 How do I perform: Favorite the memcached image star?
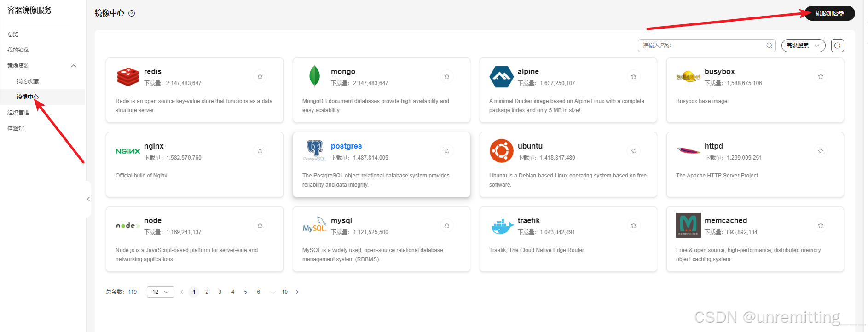(x=821, y=225)
